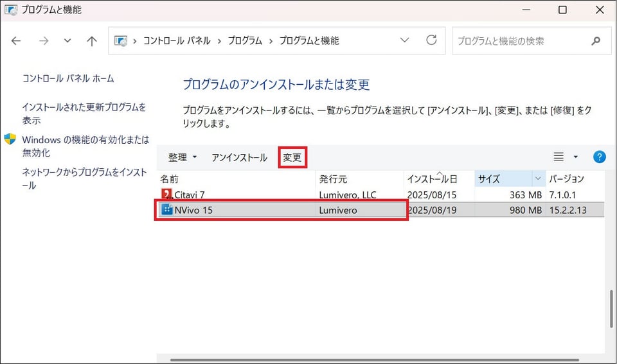Click プログラム in the breadcrumb path

(x=245, y=40)
